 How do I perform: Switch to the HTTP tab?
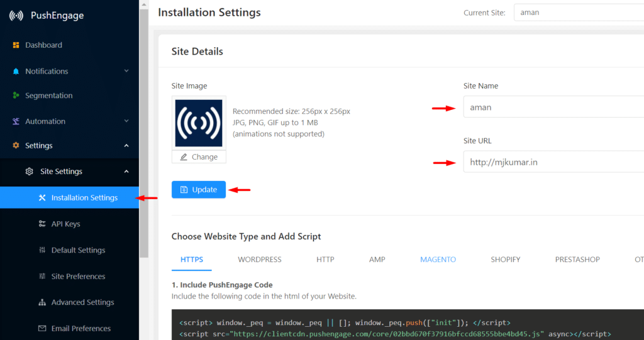pyautogui.click(x=325, y=260)
